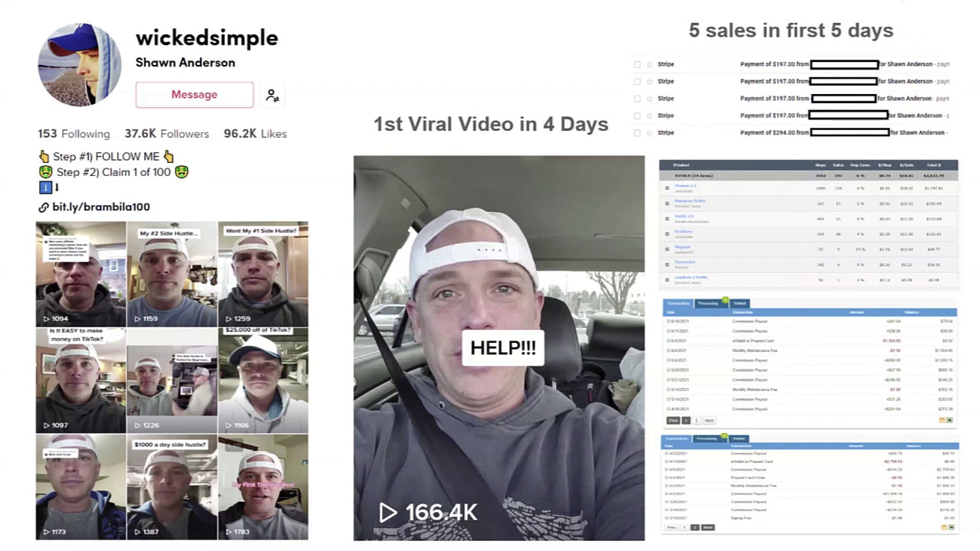Star the fourth Stripe email

pos(649,116)
